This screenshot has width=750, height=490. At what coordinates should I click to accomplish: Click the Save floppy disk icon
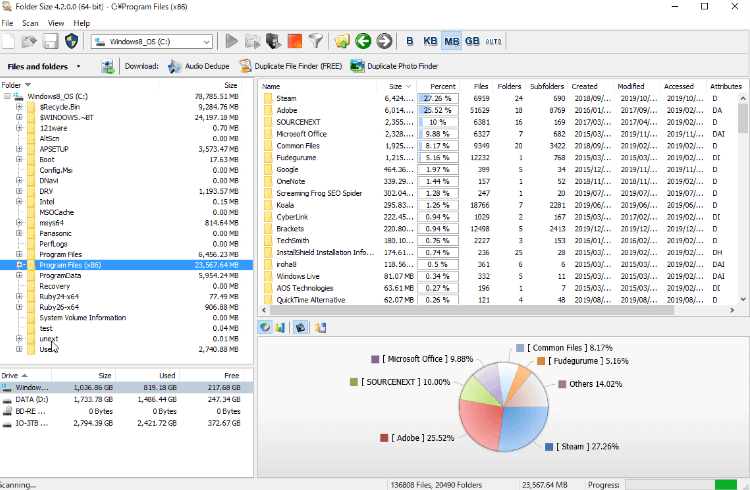[49, 41]
